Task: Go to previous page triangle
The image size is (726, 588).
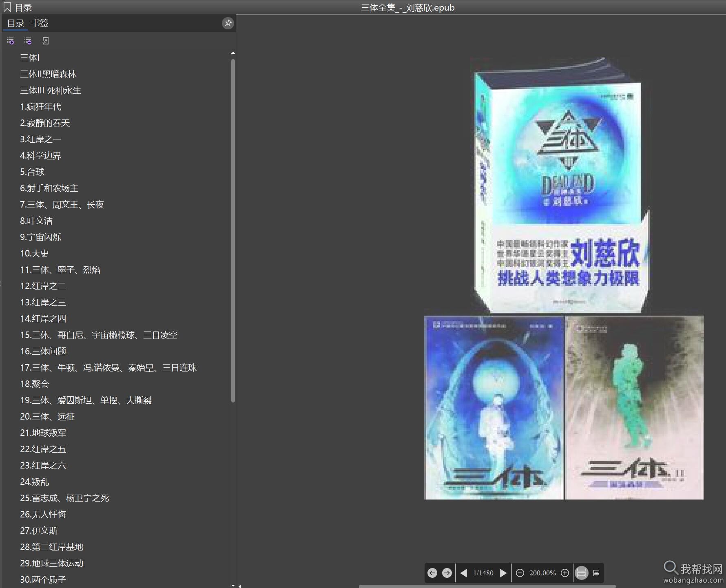Action: click(464, 573)
